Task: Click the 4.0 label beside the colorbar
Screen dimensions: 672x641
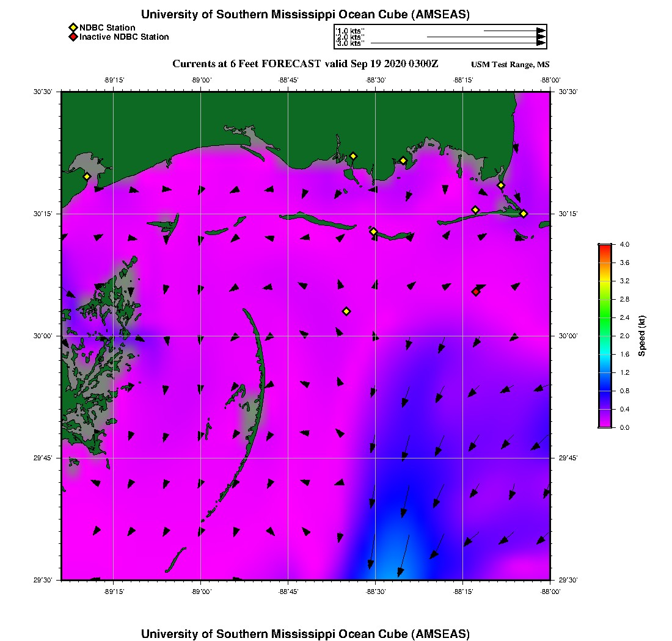Action: pyautogui.click(x=624, y=244)
